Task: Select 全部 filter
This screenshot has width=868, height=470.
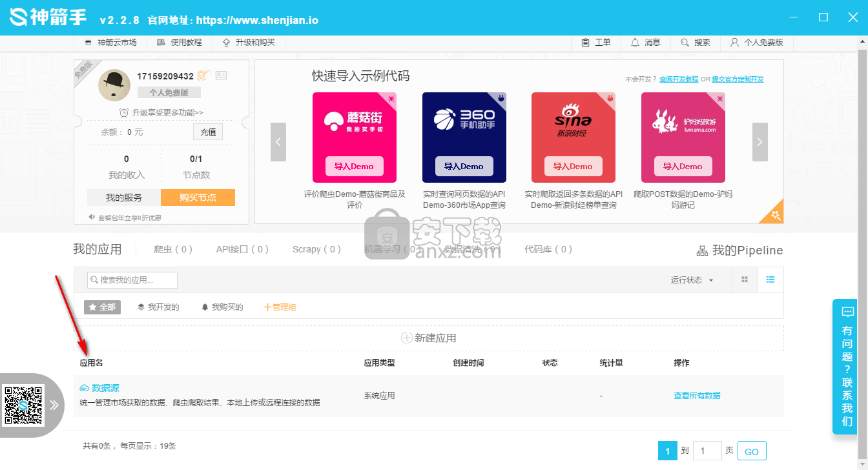Action: point(102,307)
